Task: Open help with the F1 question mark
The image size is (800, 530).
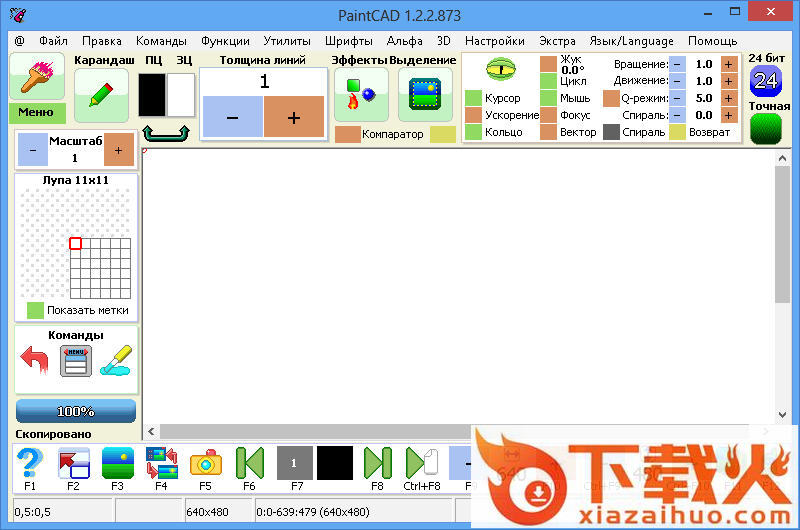Action: (30, 462)
